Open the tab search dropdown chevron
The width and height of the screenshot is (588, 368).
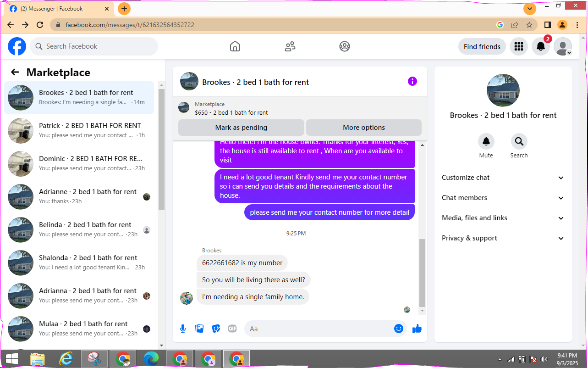coord(530,9)
